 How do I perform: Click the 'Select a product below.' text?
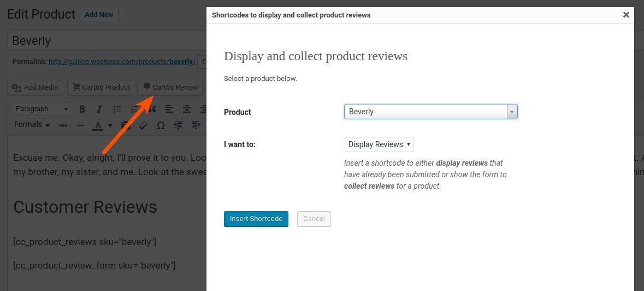click(x=261, y=79)
